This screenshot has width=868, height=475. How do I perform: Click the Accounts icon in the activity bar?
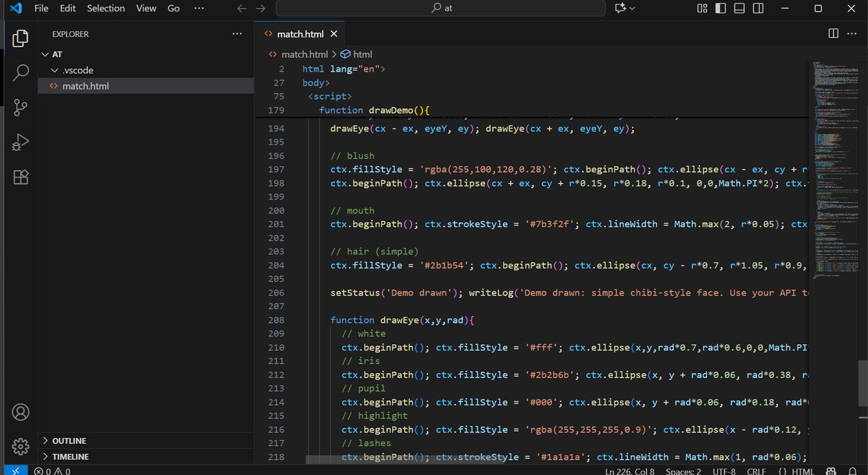click(x=20, y=412)
